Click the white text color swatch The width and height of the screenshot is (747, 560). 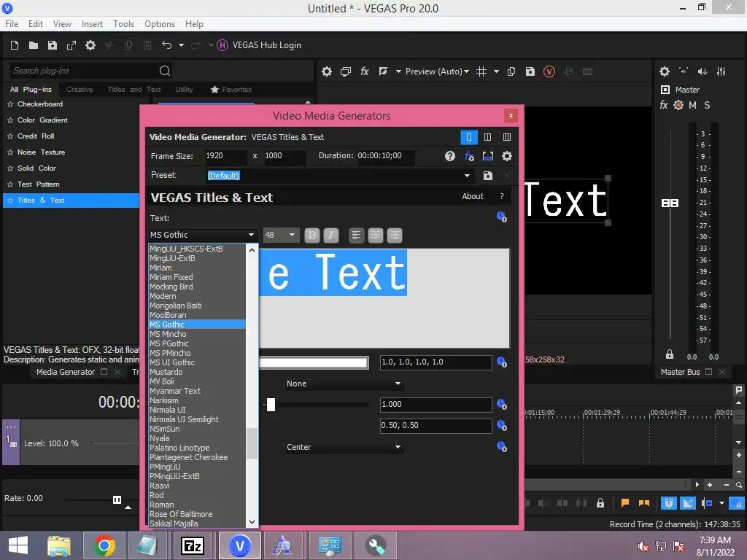pyautogui.click(x=314, y=363)
